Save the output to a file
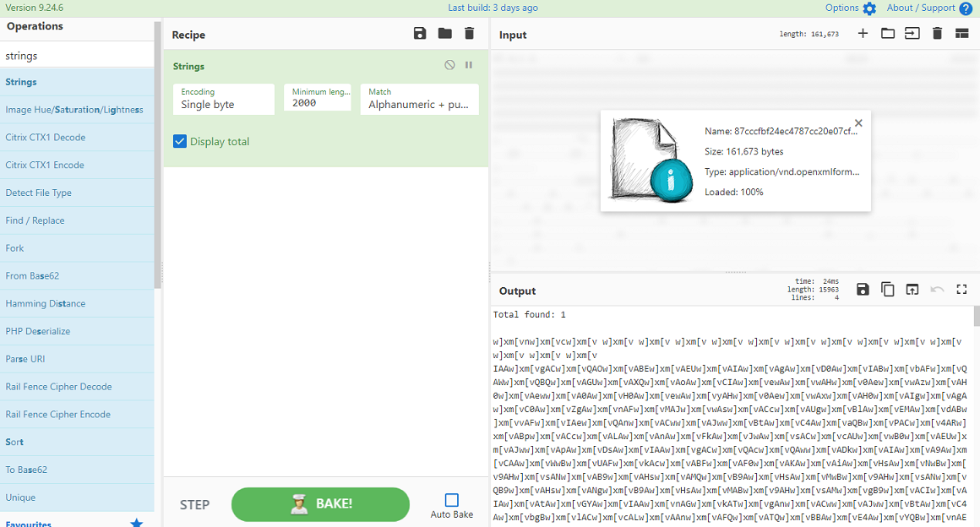Image resolution: width=980 pixels, height=527 pixels. pos(863,290)
